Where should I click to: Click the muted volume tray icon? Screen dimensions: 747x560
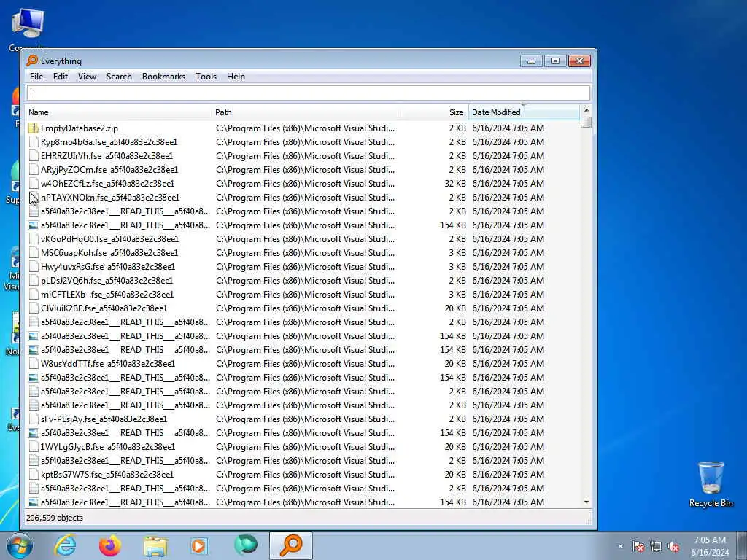[x=673, y=547]
